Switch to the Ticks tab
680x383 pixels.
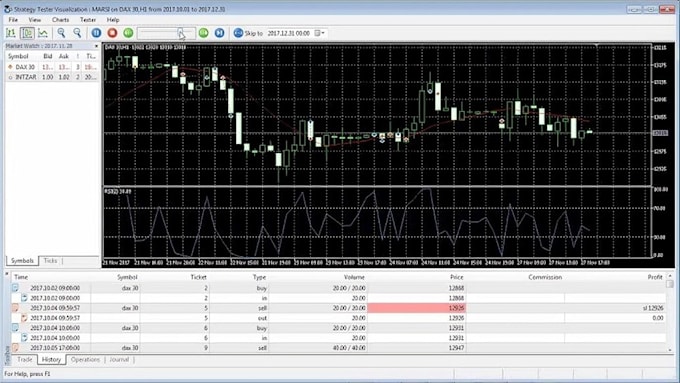pos(50,261)
